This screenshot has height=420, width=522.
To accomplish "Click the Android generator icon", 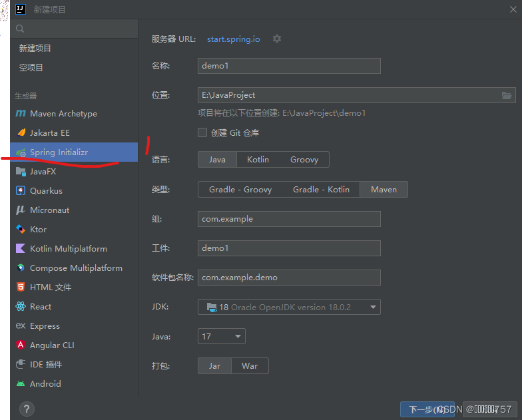I will coord(21,383).
